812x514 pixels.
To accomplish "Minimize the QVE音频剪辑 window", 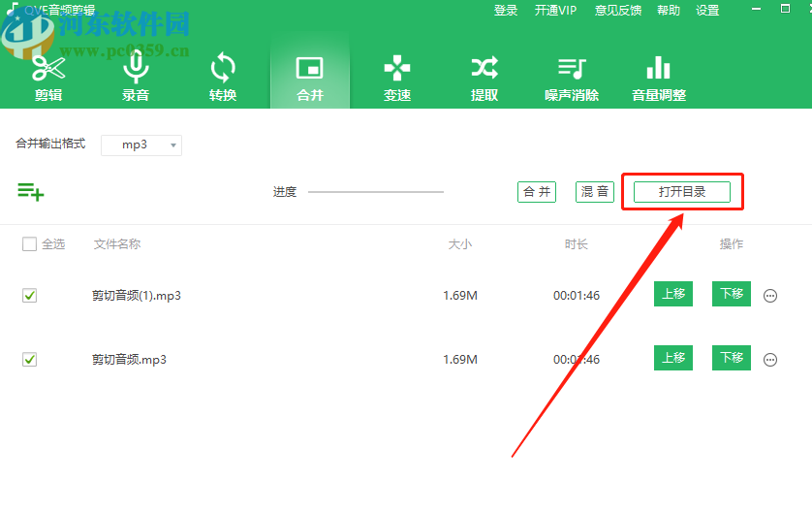I will (x=756, y=10).
